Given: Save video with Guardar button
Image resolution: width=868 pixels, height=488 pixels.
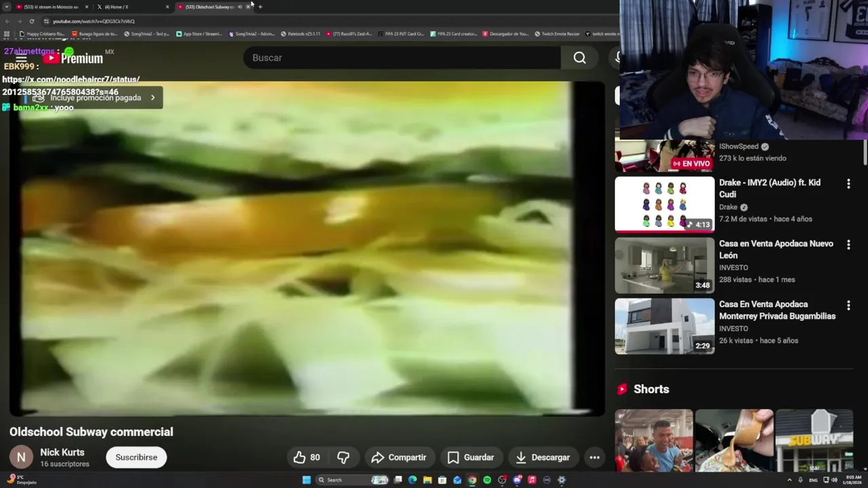Looking at the screenshot, I should (x=471, y=457).
